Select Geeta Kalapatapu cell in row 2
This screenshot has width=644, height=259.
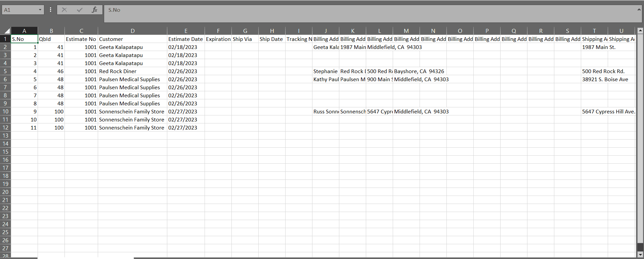(132, 47)
